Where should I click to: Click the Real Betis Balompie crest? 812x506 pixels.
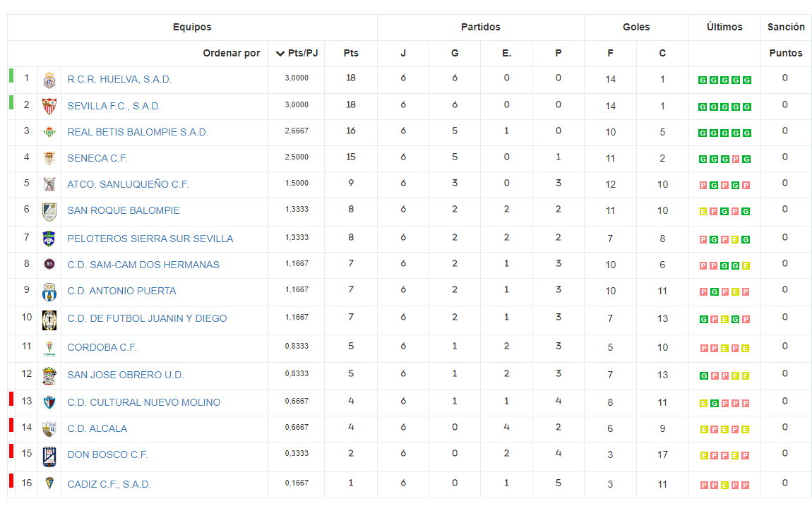point(49,133)
